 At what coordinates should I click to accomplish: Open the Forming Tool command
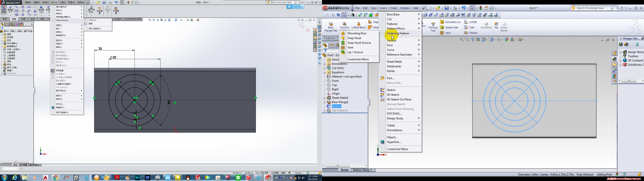coord(433,26)
